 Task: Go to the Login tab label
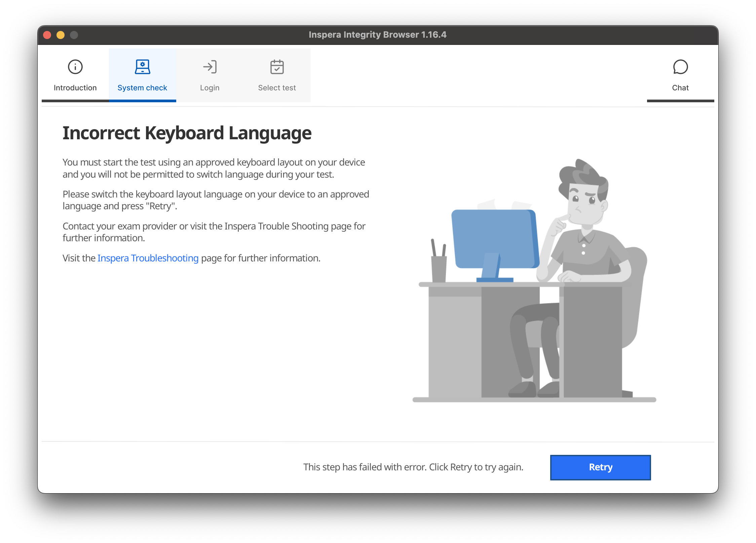click(210, 88)
